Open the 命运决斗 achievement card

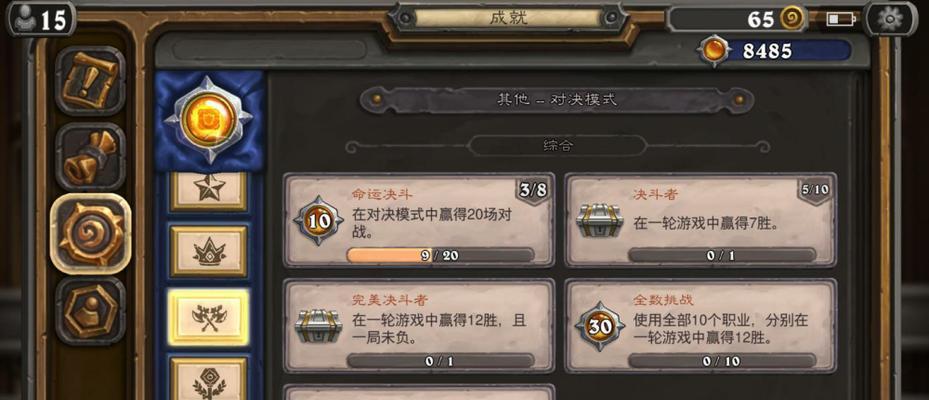tap(419, 221)
